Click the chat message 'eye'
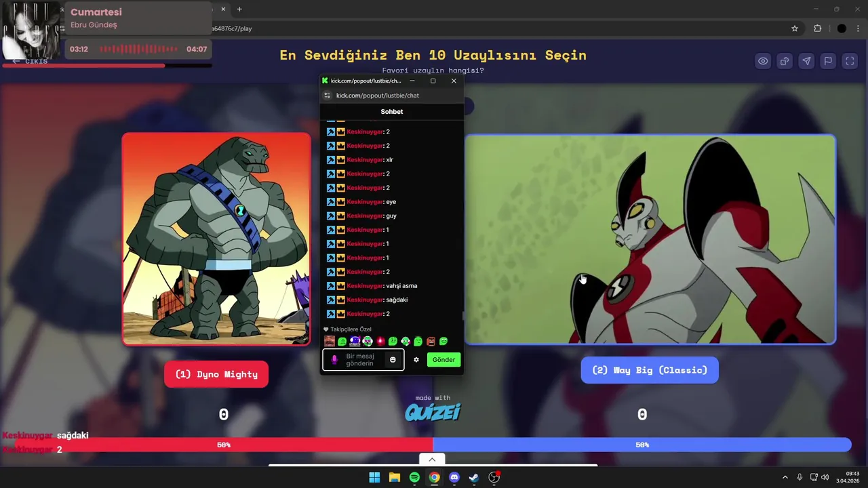Image resolution: width=868 pixels, height=488 pixels. 391,202
